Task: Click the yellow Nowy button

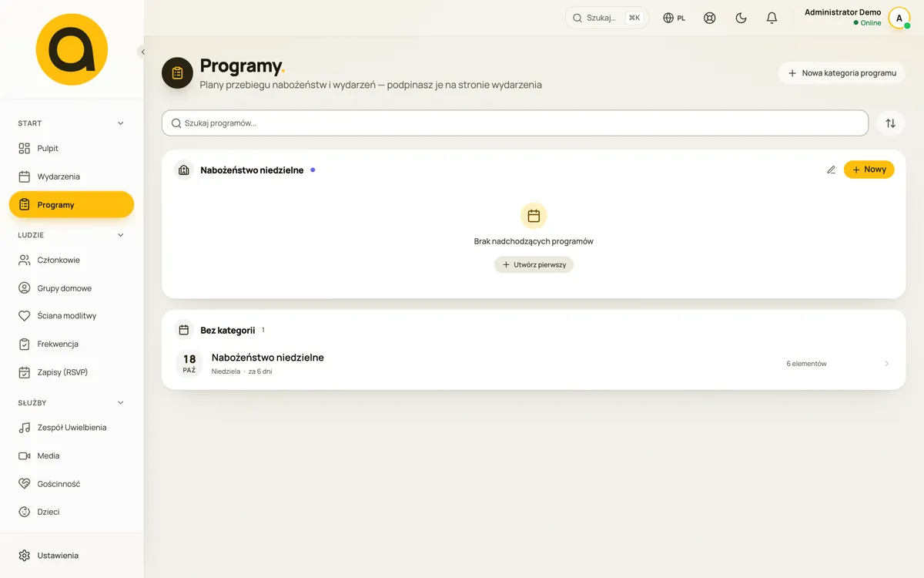Action: click(x=869, y=170)
